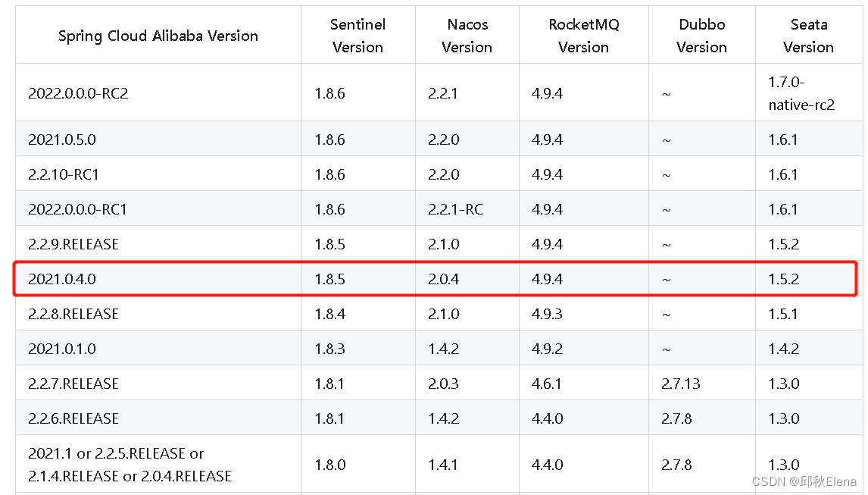Screen dimensions: 868x495
Task: Click RocketMQ "4.4.0" in 2.2.6.RELEASE row
Action: coord(547,418)
